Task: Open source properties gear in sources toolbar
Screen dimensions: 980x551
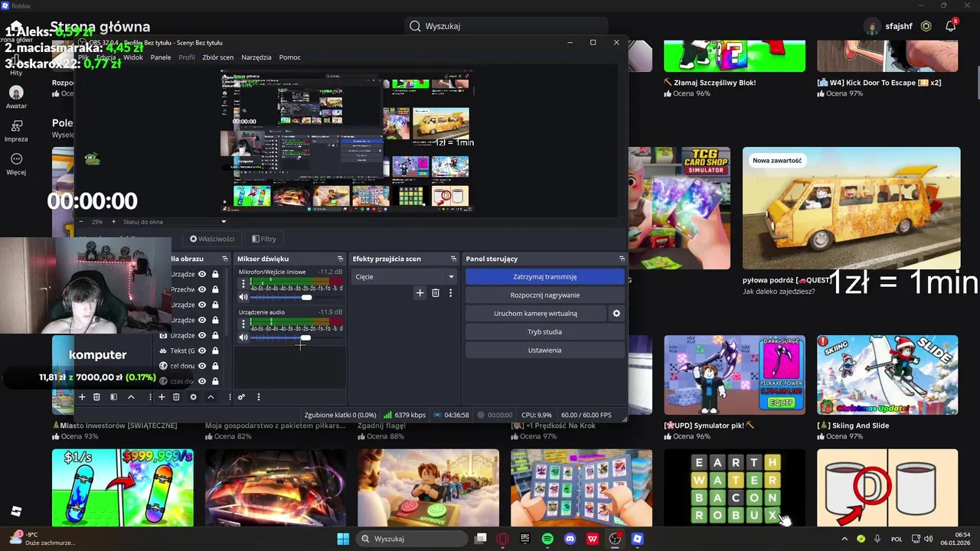Action: tap(193, 397)
